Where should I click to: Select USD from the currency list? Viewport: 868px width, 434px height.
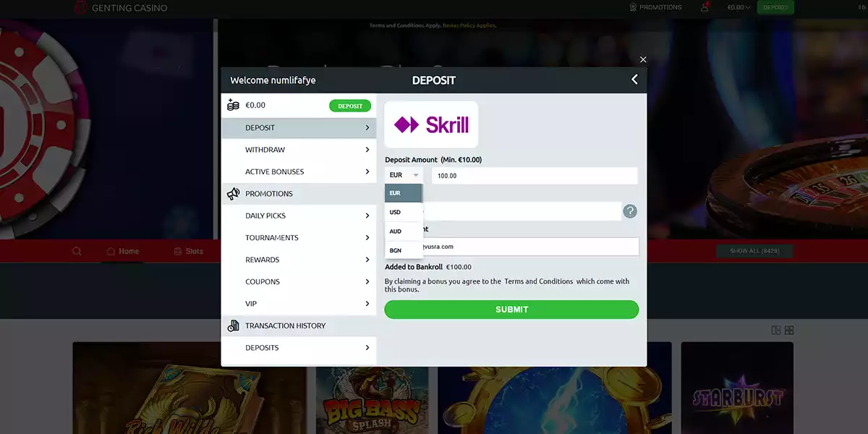tap(404, 212)
